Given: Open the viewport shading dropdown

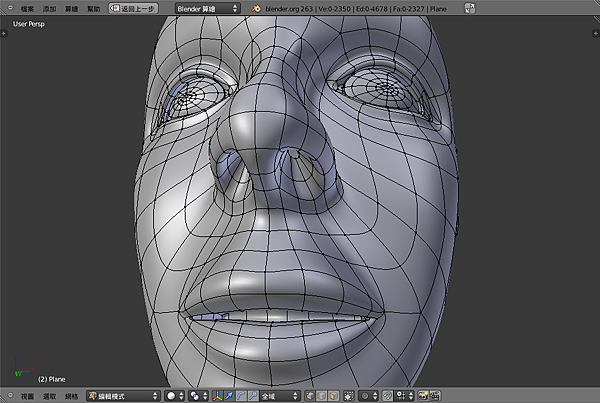Looking at the screenshot, I should click(x=174, y=396).
